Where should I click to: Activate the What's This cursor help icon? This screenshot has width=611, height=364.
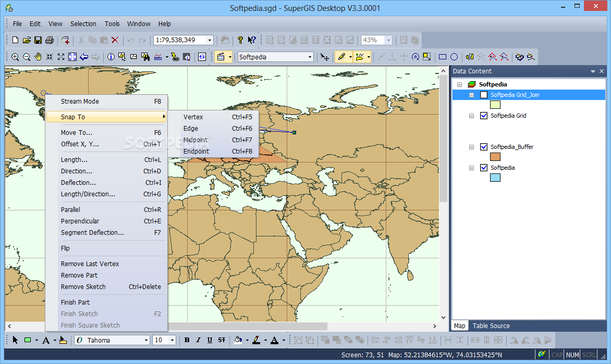tap(252, 40)
